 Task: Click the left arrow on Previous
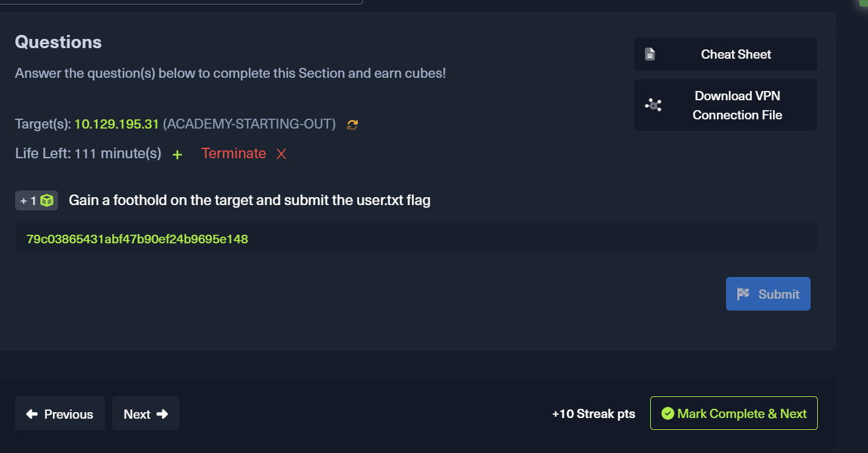[32, 414]
